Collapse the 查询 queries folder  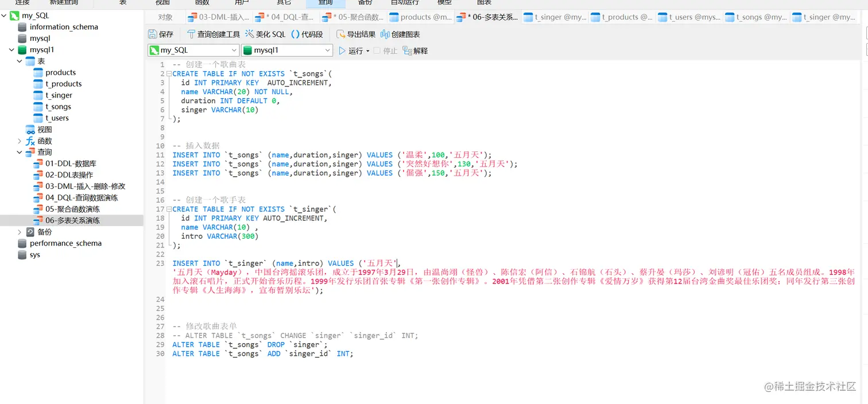20,152
